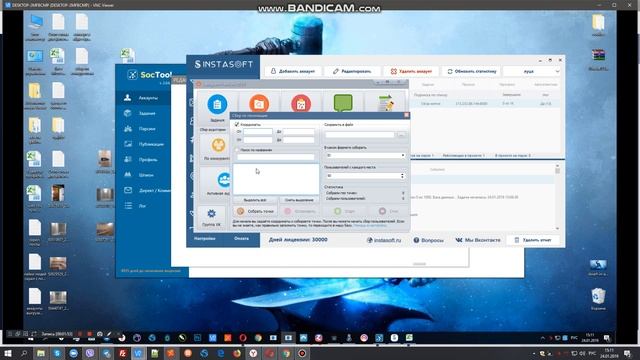Click the notepad with pencil icon tile
This screenshot has height=360, width=640.
coord(386,103)
